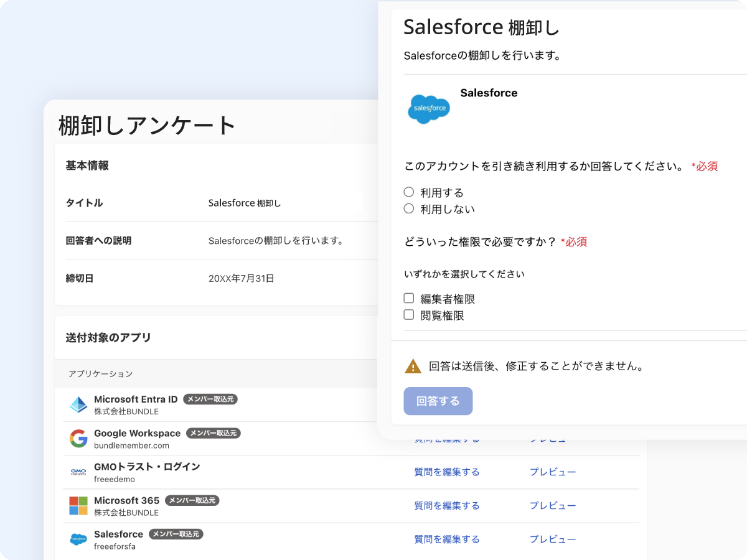This screenshot has height=560, width=747.
Task: Click the Salesforce icon in app list
Action: 78,539
